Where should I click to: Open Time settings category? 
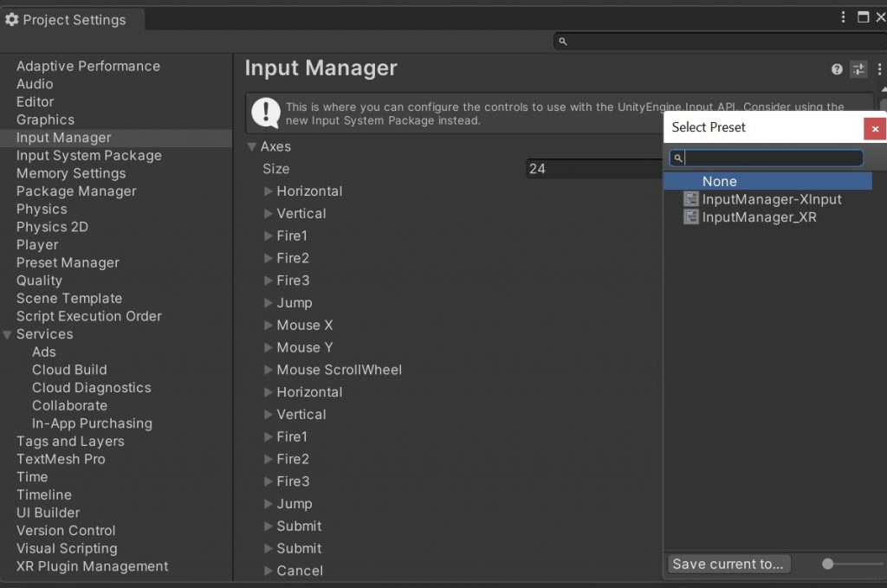32,477
